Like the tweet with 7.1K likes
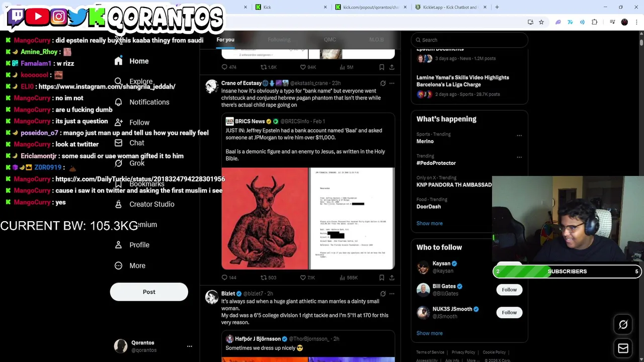 (x=307, y=278)
